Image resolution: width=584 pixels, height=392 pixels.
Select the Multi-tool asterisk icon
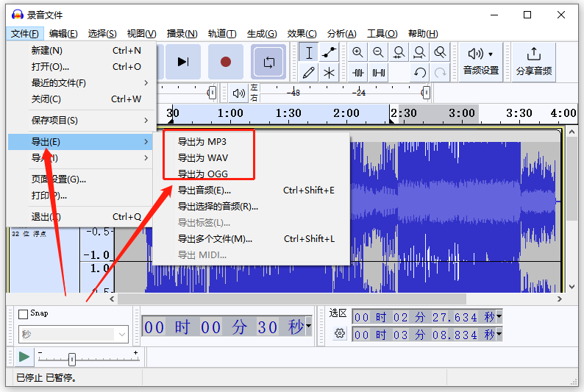point(329,73)
